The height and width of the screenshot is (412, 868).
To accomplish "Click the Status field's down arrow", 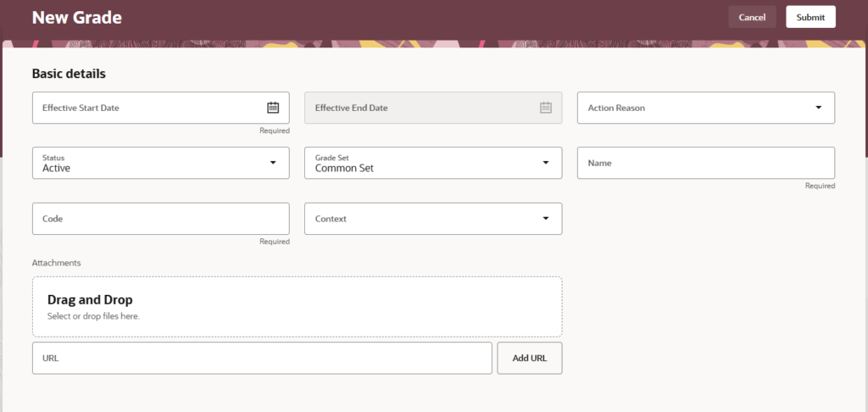I will pos(273,163).
